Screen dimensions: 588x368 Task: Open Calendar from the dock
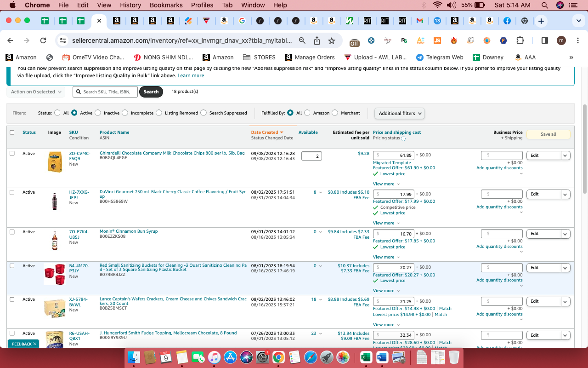click(x=165, y=357)
